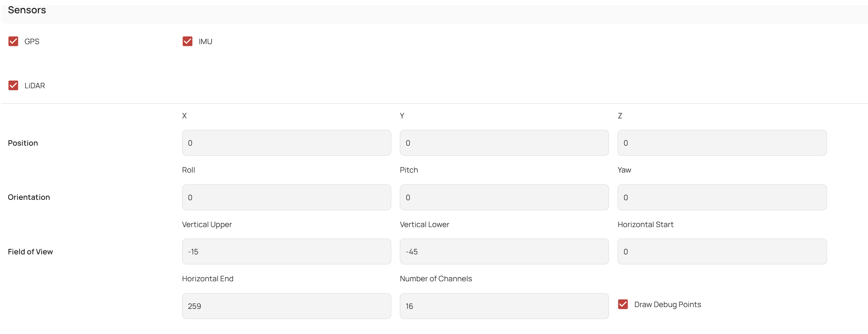Toggle the LiDAR checkbox off
Image resolution: width=868 pixels, height=334 pixels.
click(13, 85)
